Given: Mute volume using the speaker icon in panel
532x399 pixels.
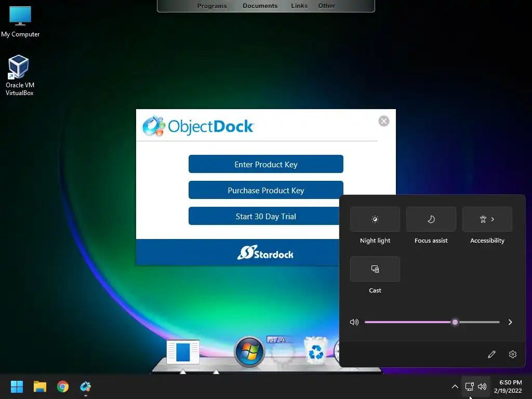Looking at the screenshot, I should 354,322.
